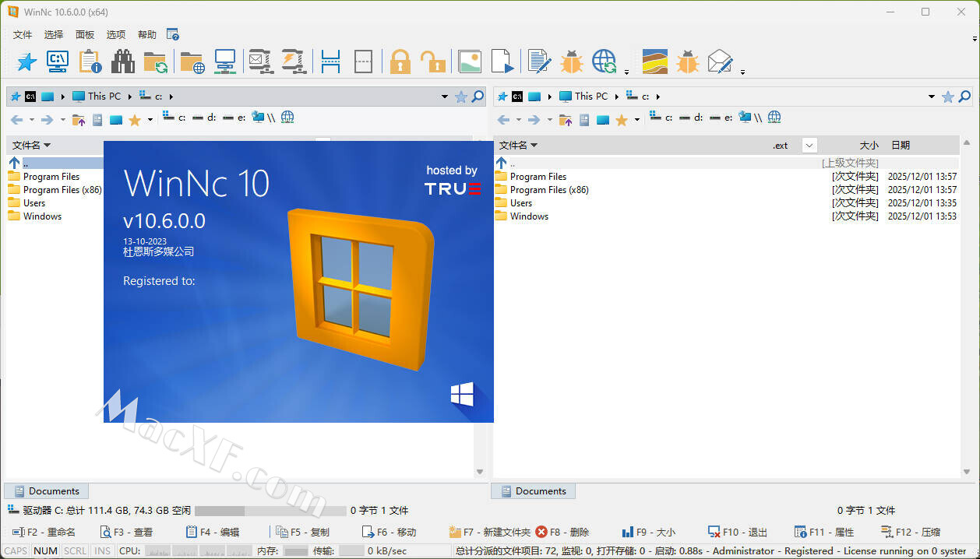Image resolution: width=980 pixels, height=559 pixels.
Task: Expand the right panel favorites star dropdown arrow
Action: click(x=636, y=120)
